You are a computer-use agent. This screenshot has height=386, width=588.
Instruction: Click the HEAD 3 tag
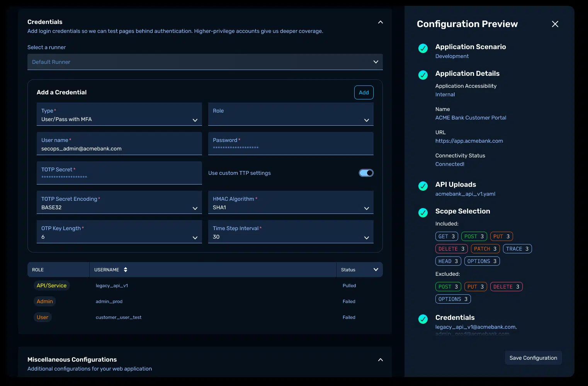click(x=448, y=261)
